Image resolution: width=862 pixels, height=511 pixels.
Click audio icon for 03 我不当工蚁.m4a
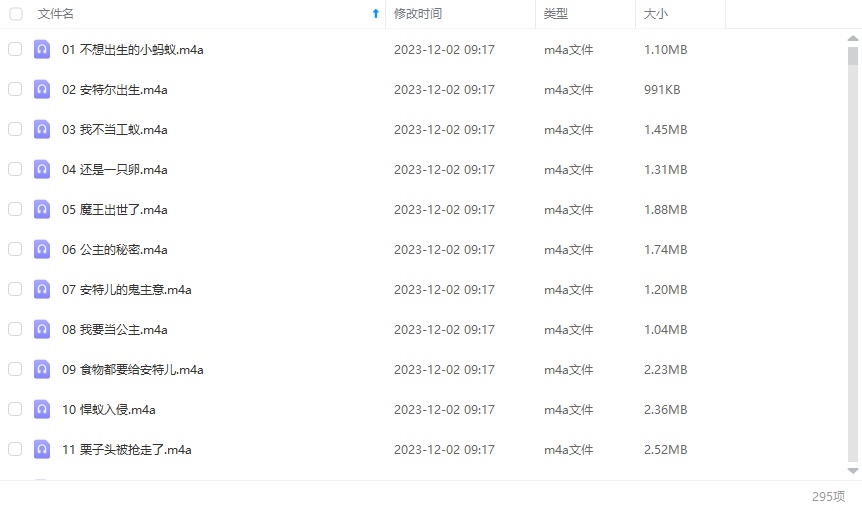42,129
